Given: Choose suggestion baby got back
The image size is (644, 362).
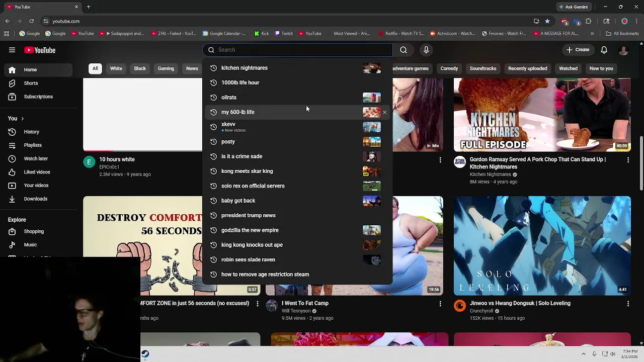Looking at the screenshot, I should point(297,201).
